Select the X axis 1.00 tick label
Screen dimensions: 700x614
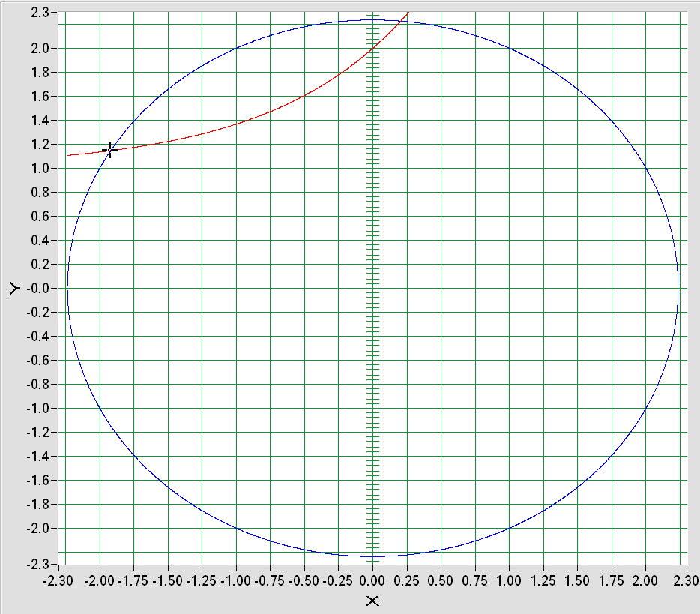pos(509,580)
